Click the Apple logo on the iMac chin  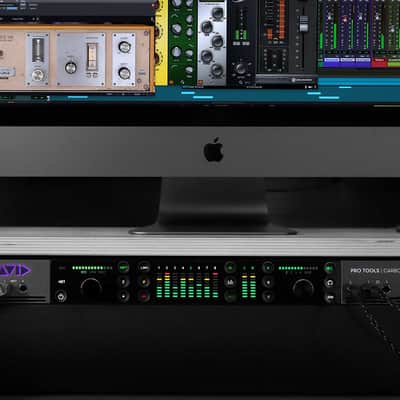[x=213, y=149]
